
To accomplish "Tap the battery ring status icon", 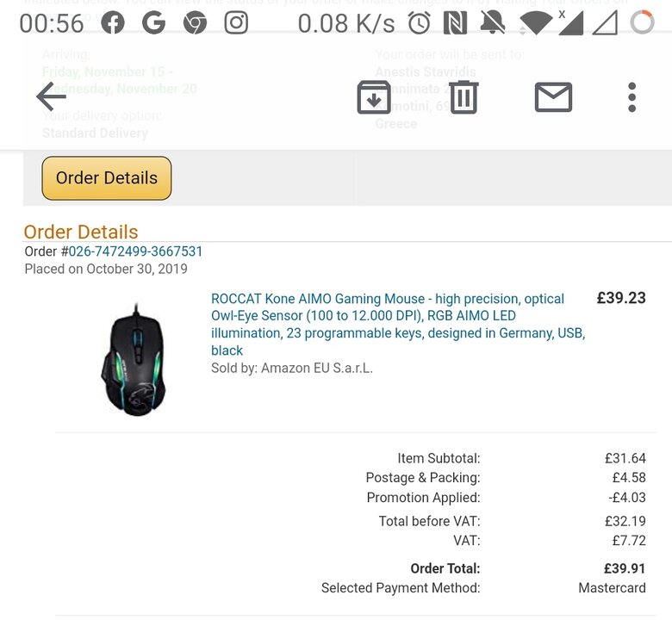I will coord(642,23).
